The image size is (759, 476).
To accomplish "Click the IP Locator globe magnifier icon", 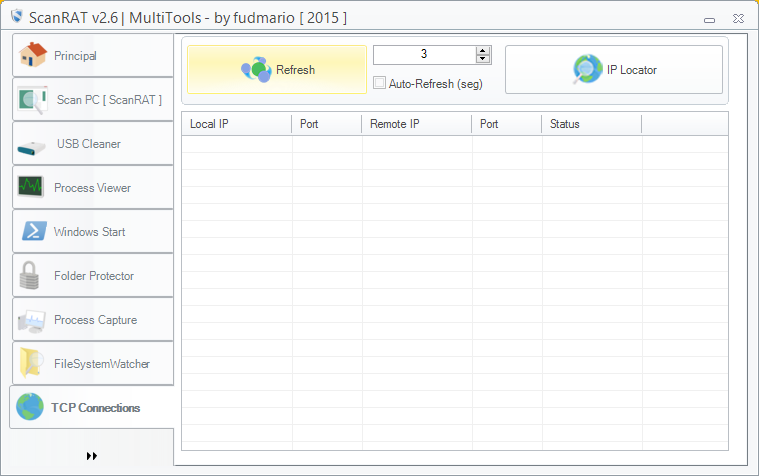I will coord(587,69).
